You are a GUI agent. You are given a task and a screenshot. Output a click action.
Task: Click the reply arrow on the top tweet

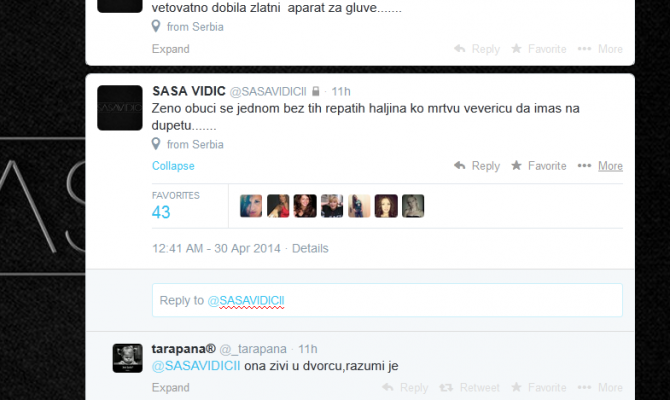(x=459, y=49)
